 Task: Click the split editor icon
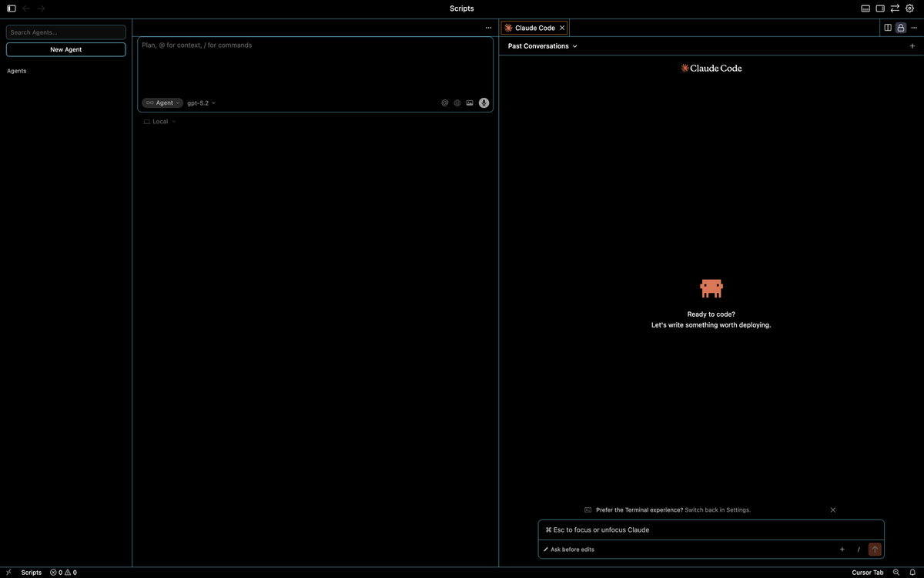[888, 28]
